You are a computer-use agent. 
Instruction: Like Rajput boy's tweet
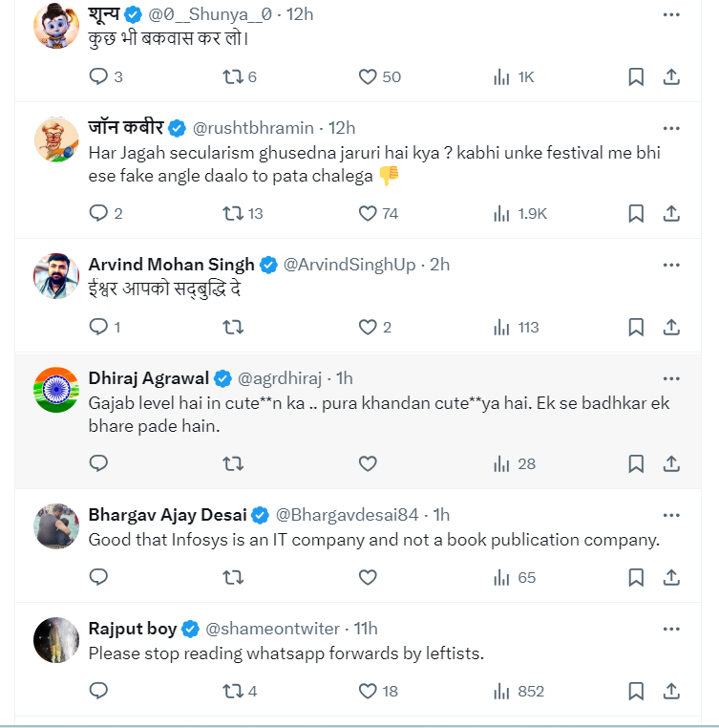[368, 691]
